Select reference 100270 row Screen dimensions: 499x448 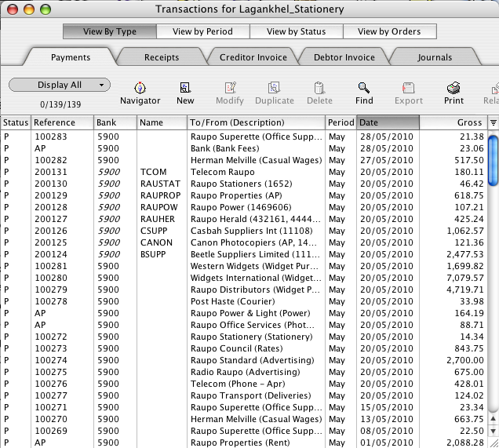[243, 420]
